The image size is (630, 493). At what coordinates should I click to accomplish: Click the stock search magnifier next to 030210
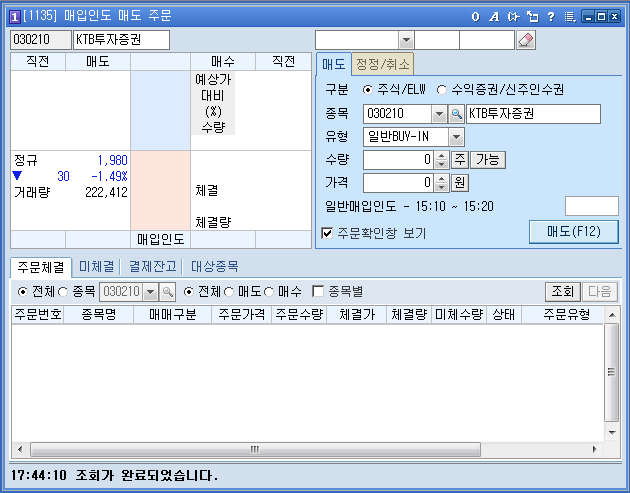point(456,114)
